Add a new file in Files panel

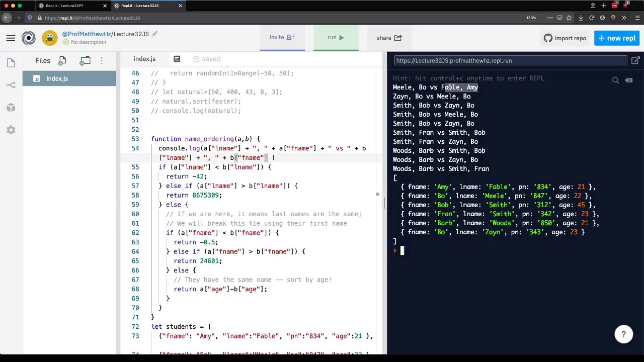pos(62,61)
